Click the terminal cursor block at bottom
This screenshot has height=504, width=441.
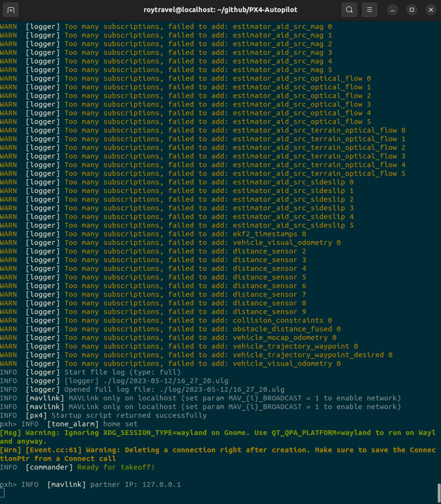click(2, 493)
